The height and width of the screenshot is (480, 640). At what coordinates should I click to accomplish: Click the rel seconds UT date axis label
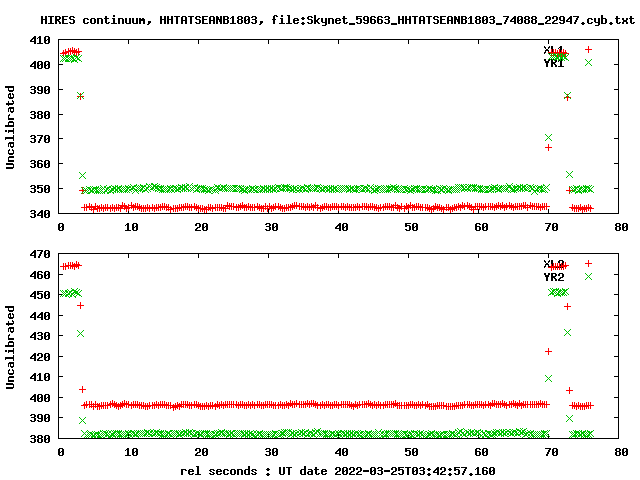click(x=338, y=471)
